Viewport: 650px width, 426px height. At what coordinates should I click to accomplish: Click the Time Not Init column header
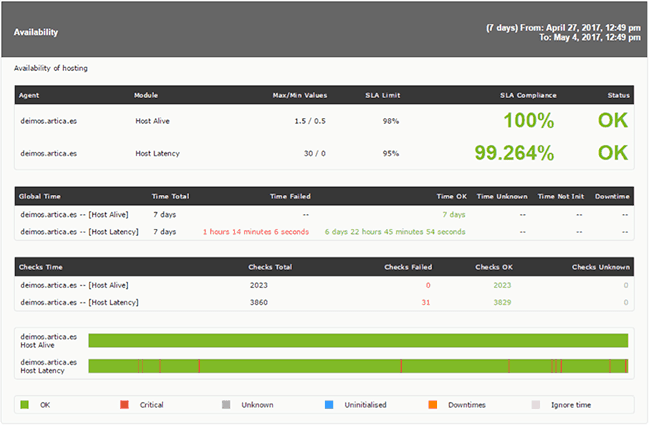pyautogui.click(x=561, y=196)
